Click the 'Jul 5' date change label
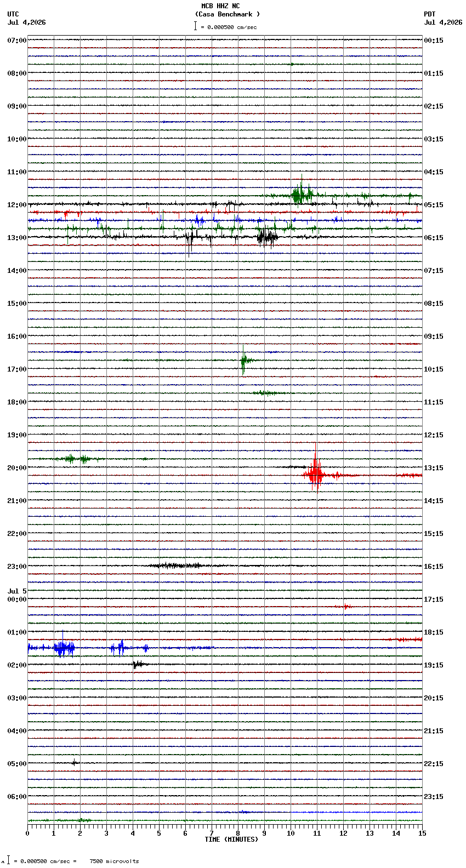 17,591
